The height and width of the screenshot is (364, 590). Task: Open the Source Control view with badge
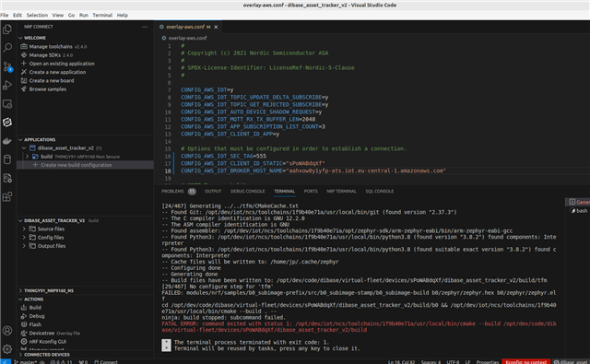7,67
